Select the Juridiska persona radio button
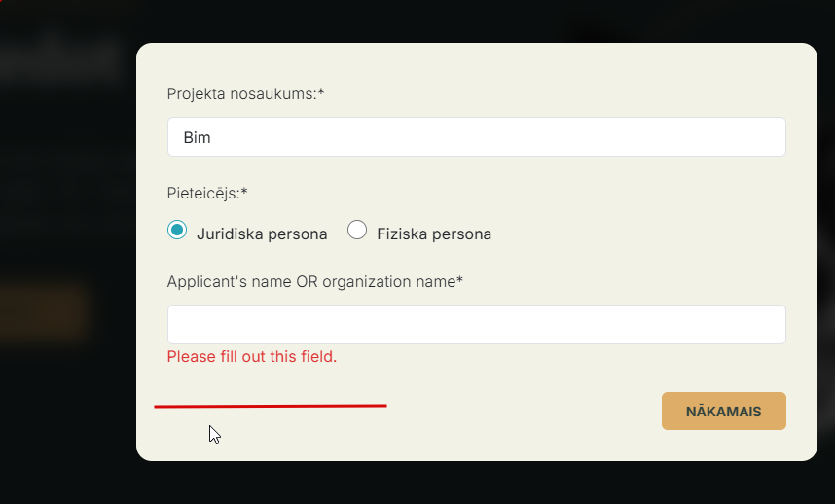The width and height of the screenshot is (835, 504). click(x=176, y=231)
